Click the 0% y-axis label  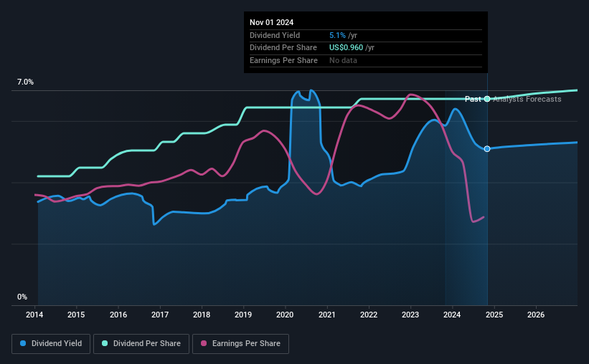point(22,297)
